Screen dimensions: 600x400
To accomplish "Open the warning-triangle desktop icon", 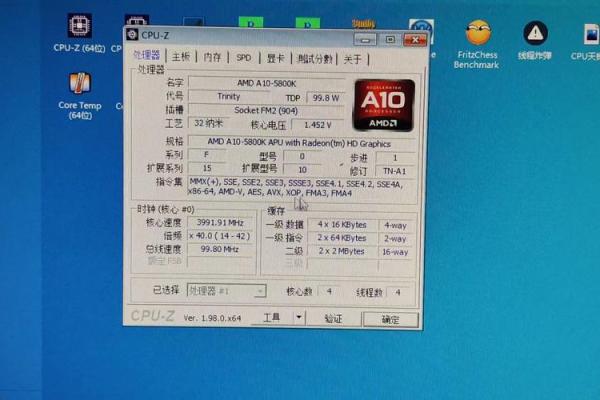I will [535, 40].
